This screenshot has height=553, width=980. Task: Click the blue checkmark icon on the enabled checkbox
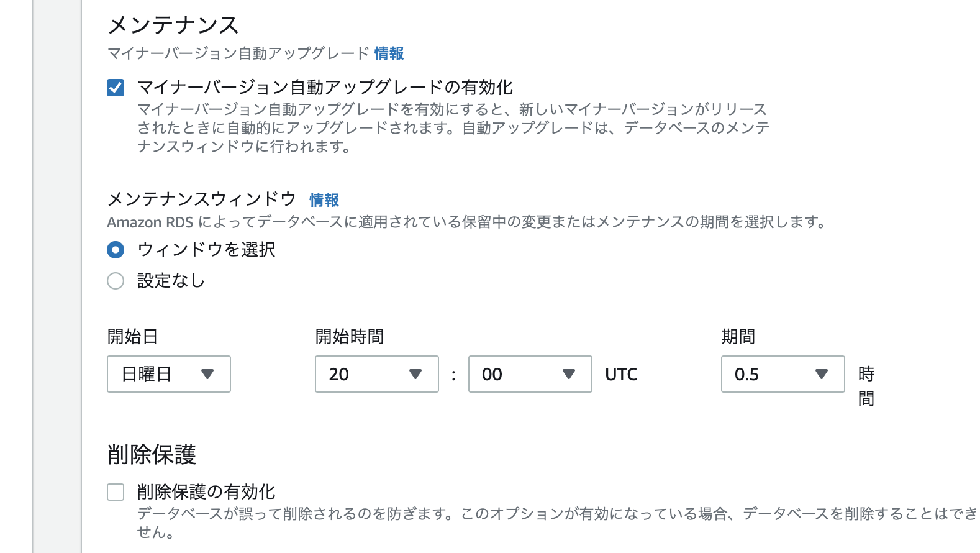pos(116,88)
